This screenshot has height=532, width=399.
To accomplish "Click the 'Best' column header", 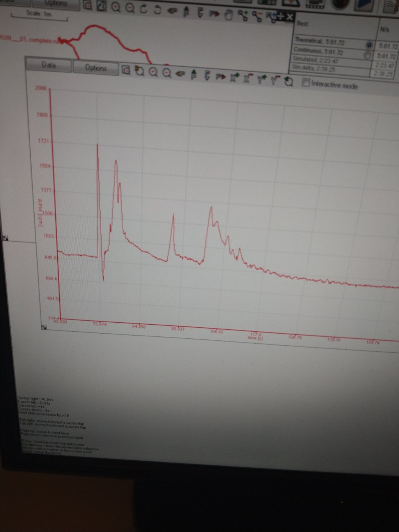I will 302,23.
